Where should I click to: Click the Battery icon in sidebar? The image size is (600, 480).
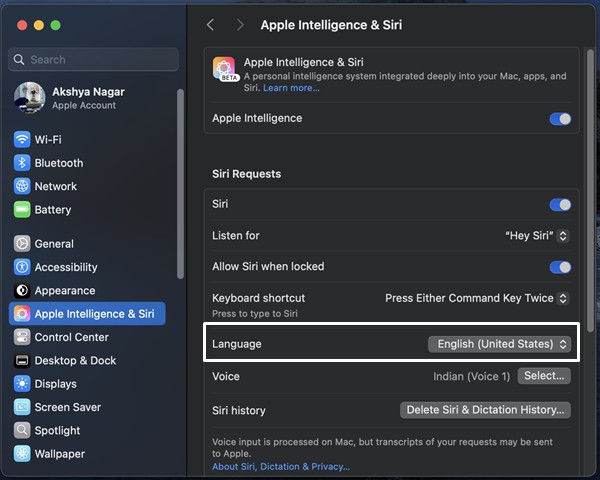click(22, 209)
